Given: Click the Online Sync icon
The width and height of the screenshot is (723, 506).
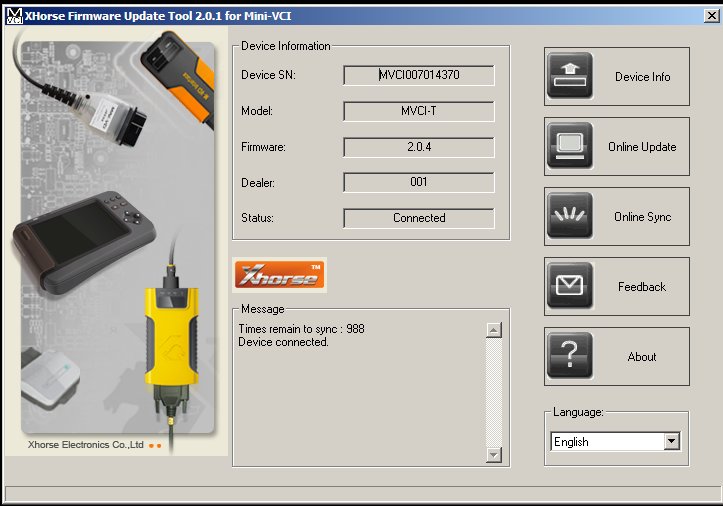Looking at the screenshot, I should tap(569, 216).
